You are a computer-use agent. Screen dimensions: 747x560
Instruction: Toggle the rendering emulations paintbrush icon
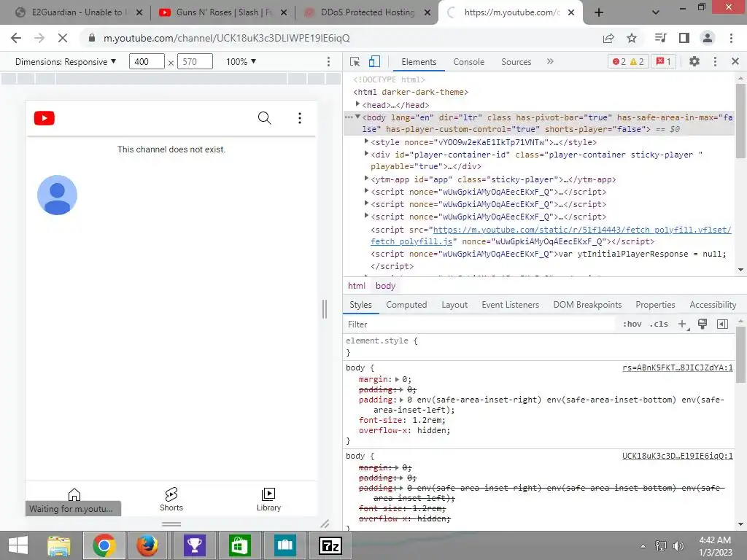point(703,324)
